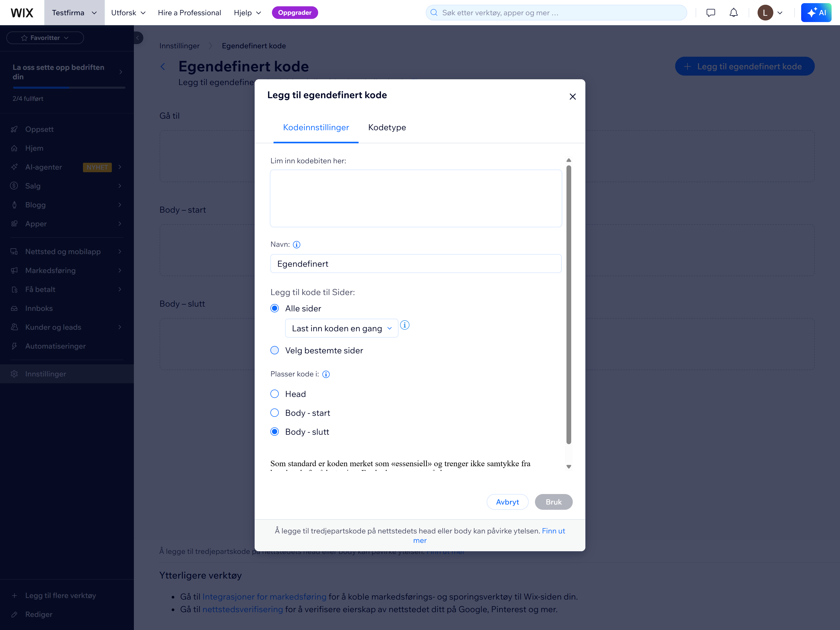Open Automatiseringer in the sidebar
Image resolution: width=840 pixels, height=630 pixels.
point(67,346)
